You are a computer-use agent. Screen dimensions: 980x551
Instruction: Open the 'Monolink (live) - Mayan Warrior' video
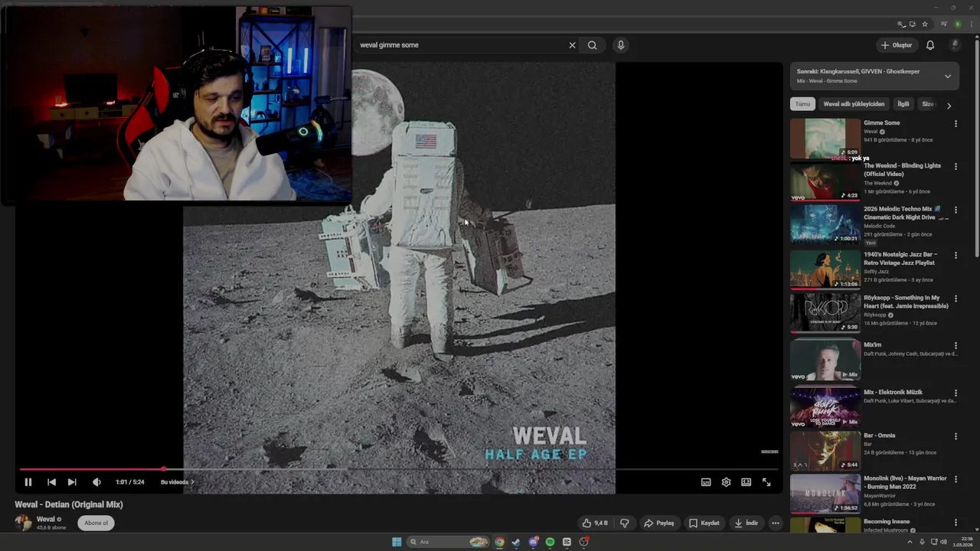[905, 482]
